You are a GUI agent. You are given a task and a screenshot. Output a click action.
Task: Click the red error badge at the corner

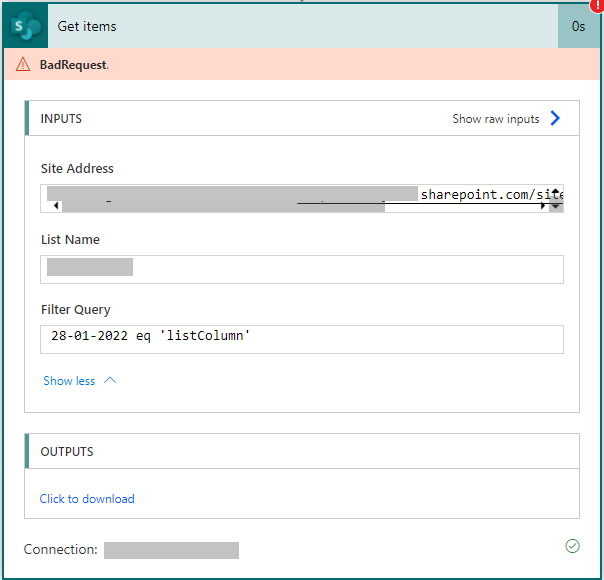pos(597,5)
